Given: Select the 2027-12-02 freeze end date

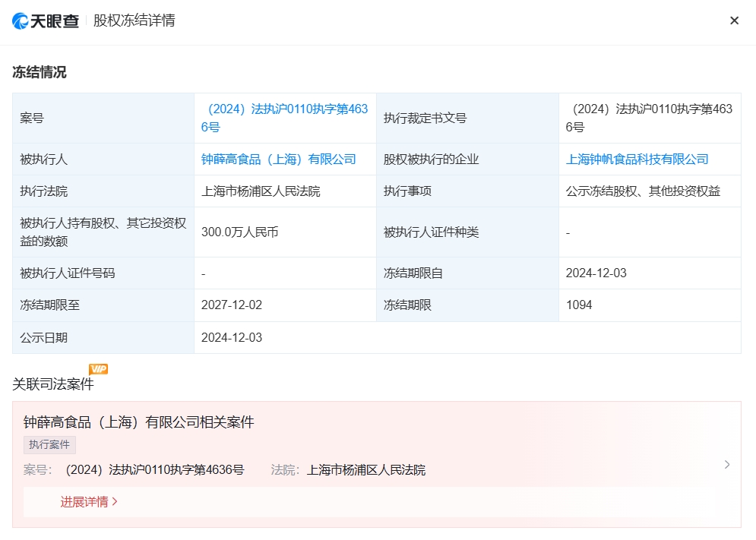Looking at the screenshot, I should point(232,305).
